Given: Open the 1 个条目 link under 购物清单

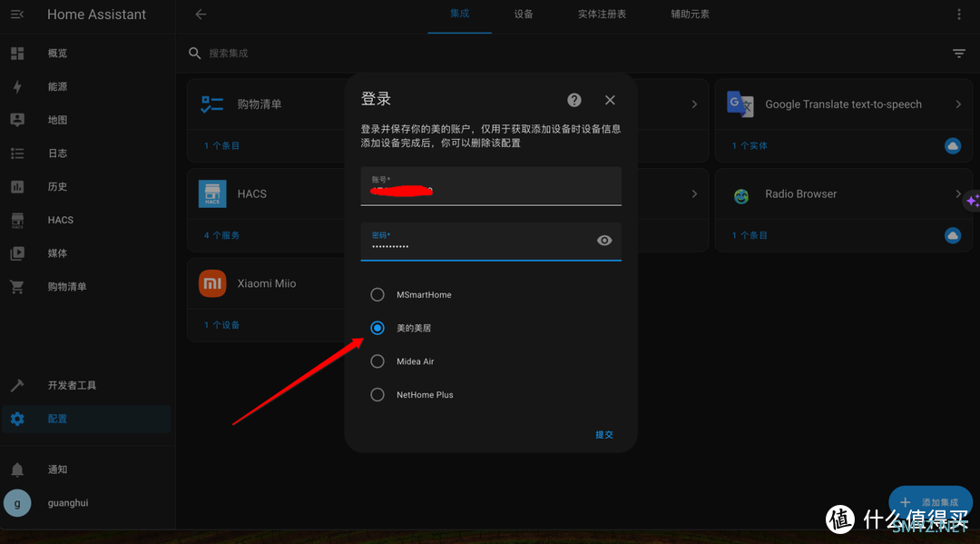Looking at the screenshot, I should point(222,145).
